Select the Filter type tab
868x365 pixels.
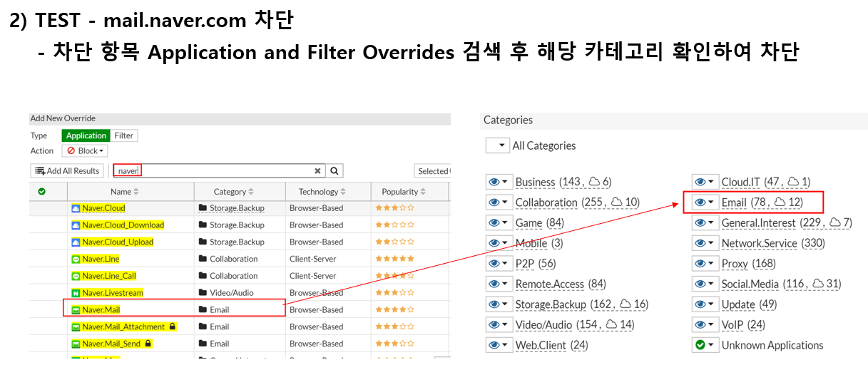124,135
